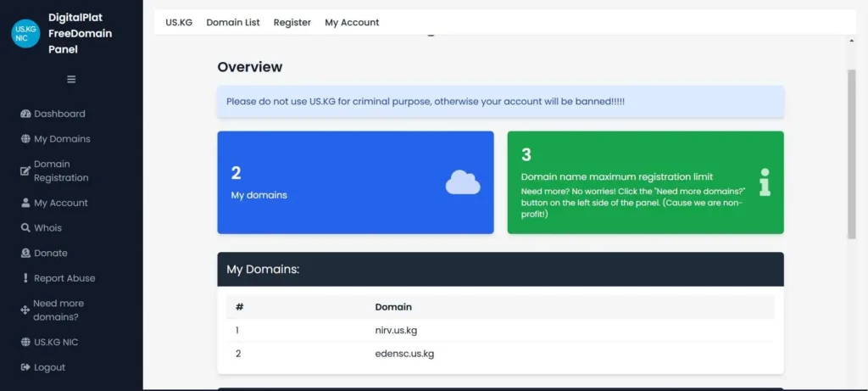Click the Logout arrow icon
This screenshot has width=868, height=391.
[x=25, y=367]
